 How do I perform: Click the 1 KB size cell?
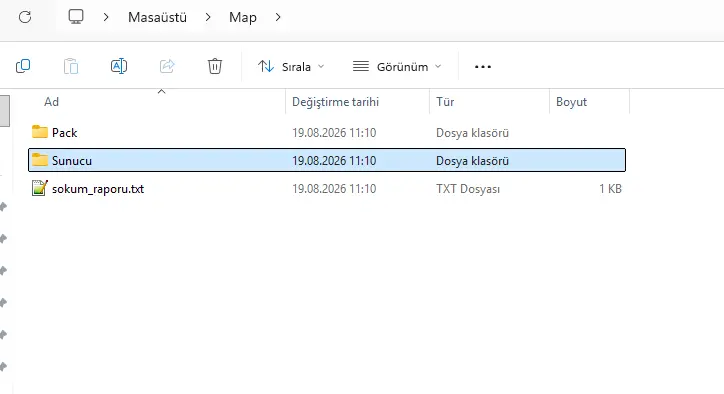coord(610,189)
